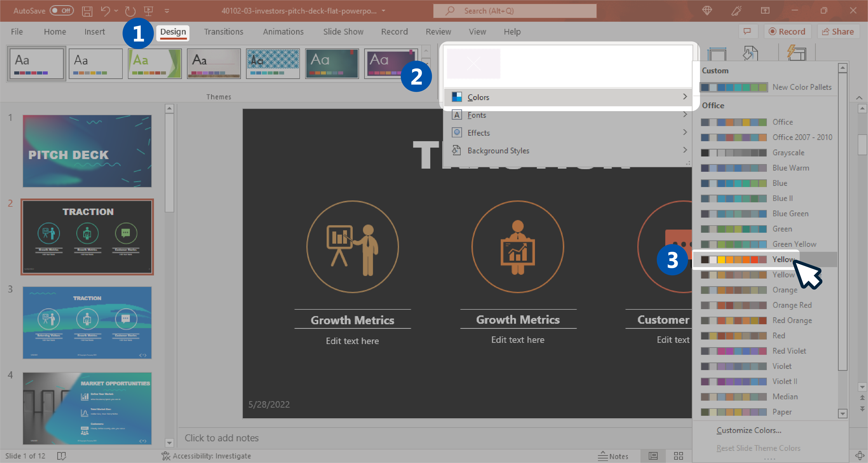Select the Yellow color palette

click(x=741, y=259)
